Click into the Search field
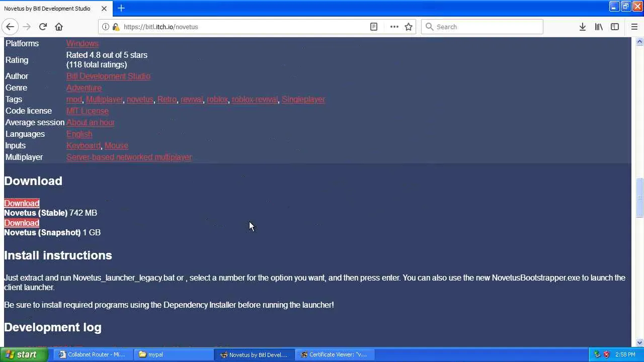The height and width of the screenshot is (362, 644). [x=482, y=27]
